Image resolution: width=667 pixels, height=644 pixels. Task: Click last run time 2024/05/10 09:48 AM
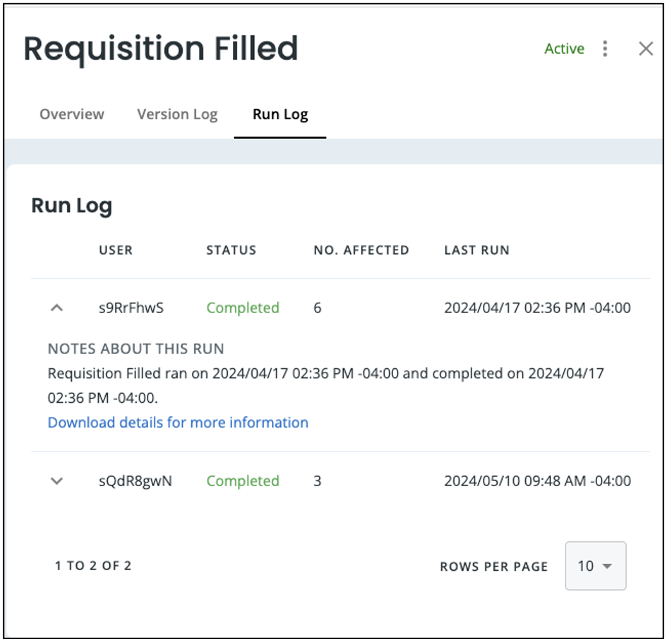pos(537,481)
